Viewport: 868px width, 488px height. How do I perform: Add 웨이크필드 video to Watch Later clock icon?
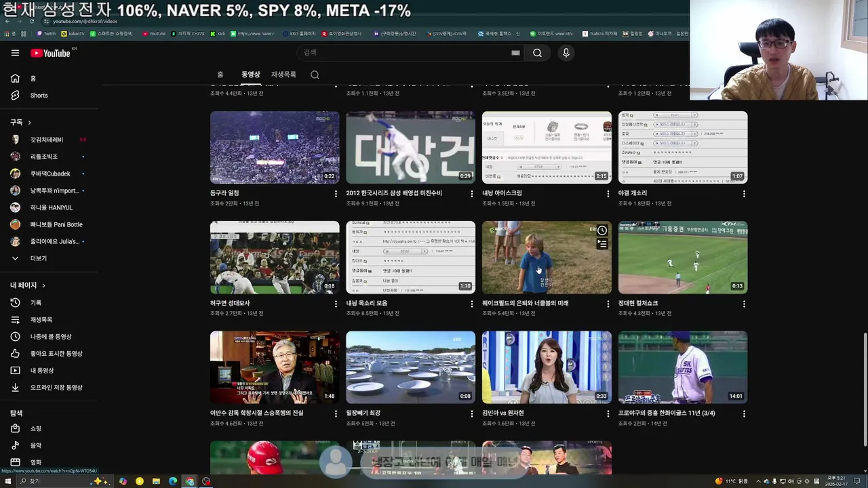(602, 230)
